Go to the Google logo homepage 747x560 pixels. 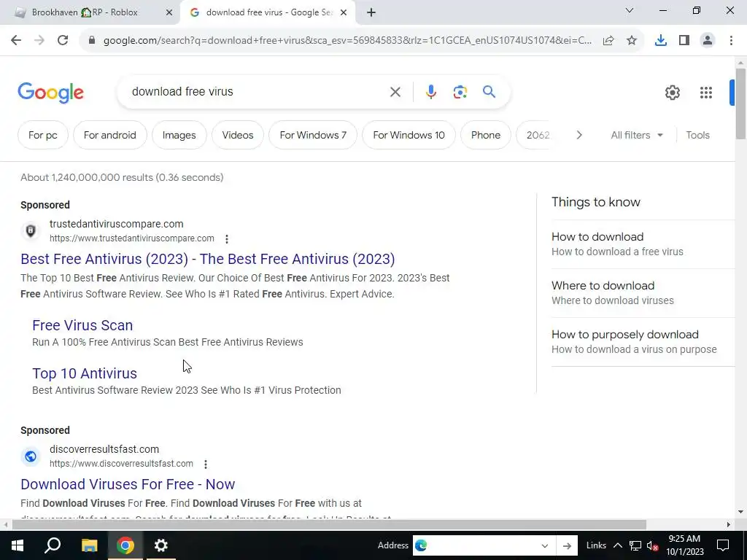point(50,93)
